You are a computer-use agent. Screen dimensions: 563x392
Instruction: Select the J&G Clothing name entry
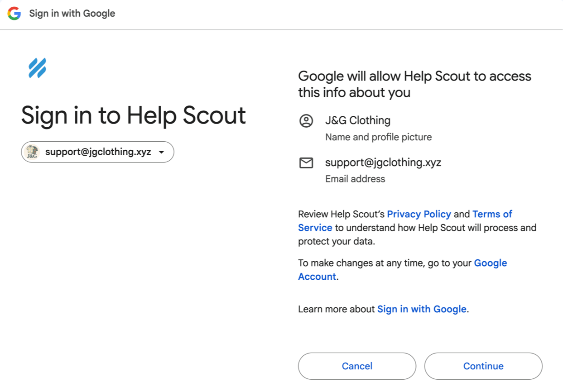click(358, 120)
